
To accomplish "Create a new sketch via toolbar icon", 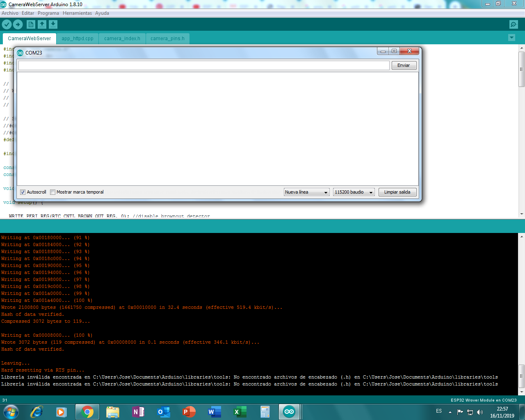I will 31,25.
